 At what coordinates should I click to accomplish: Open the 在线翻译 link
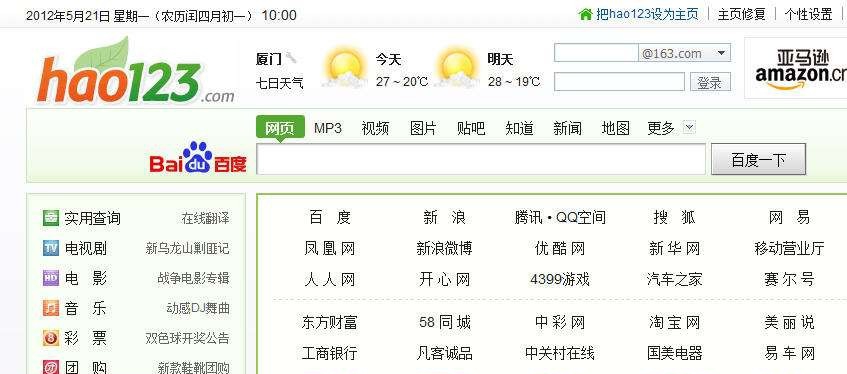(x=205, y=218)
